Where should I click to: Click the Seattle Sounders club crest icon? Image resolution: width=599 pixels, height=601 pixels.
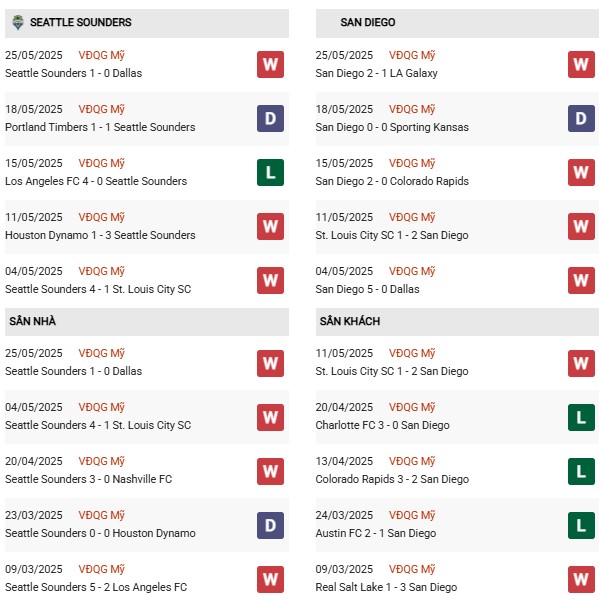[x=18, y=22]
